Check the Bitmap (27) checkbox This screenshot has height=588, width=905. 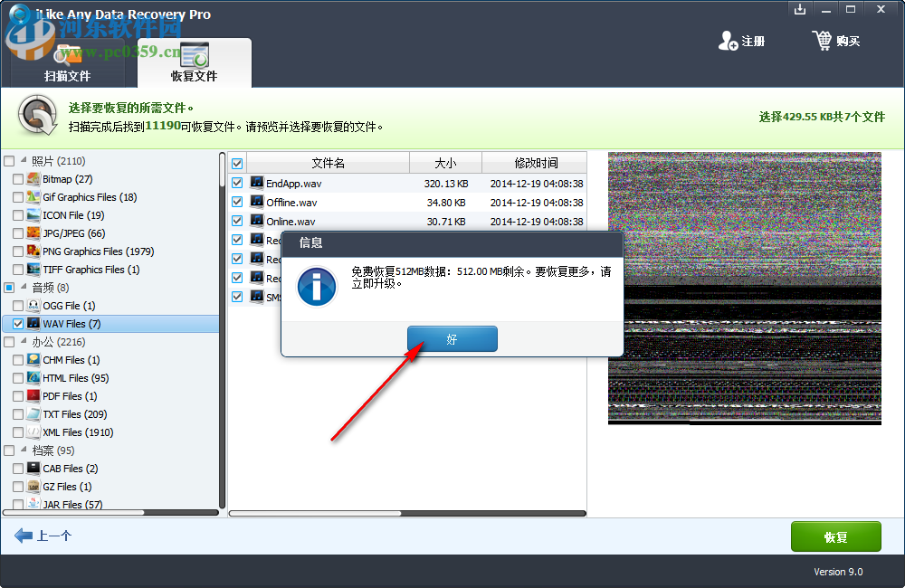tap(16, 179)
